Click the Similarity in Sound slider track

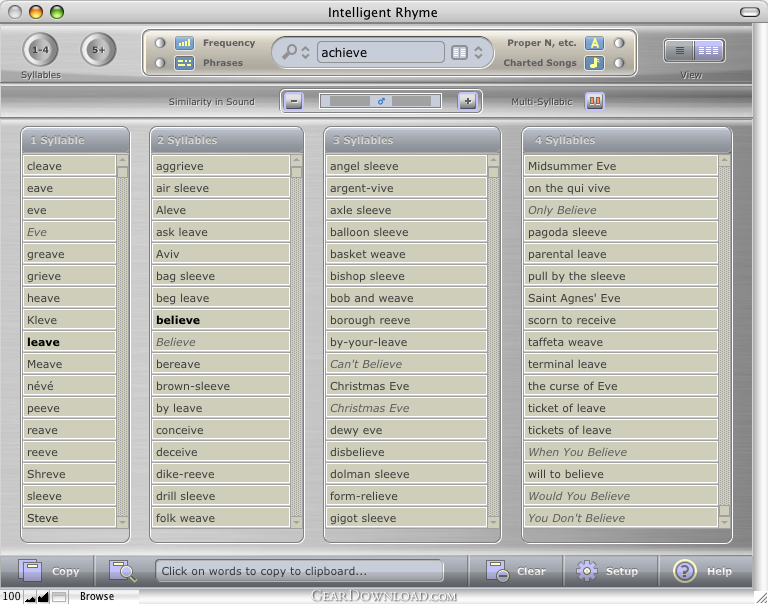380,101
